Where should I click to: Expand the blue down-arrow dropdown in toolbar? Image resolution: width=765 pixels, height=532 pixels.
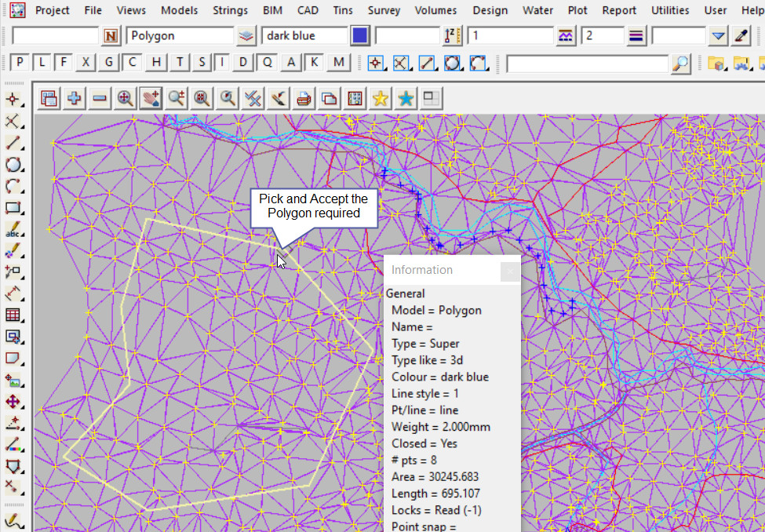719,35
